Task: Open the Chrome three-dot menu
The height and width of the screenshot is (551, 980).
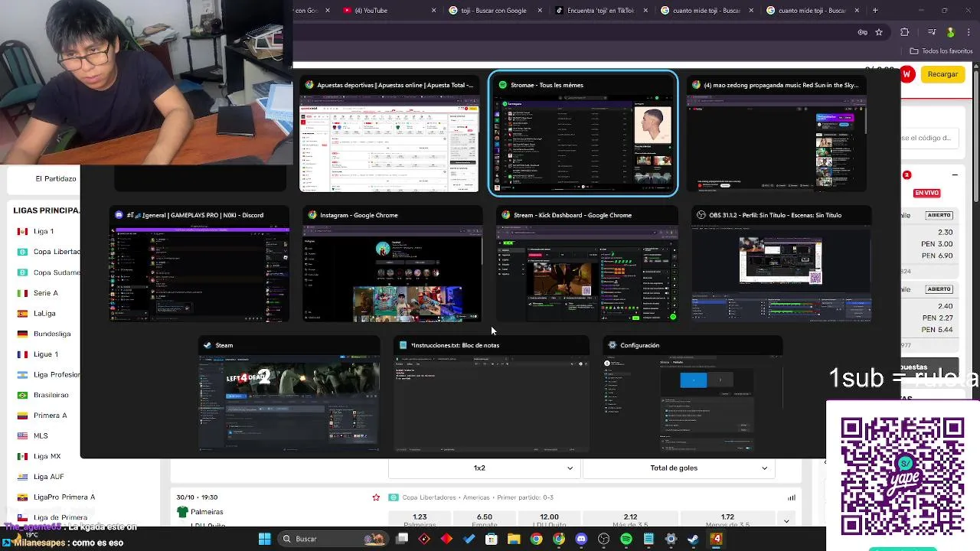Action: tap(968, 32)
